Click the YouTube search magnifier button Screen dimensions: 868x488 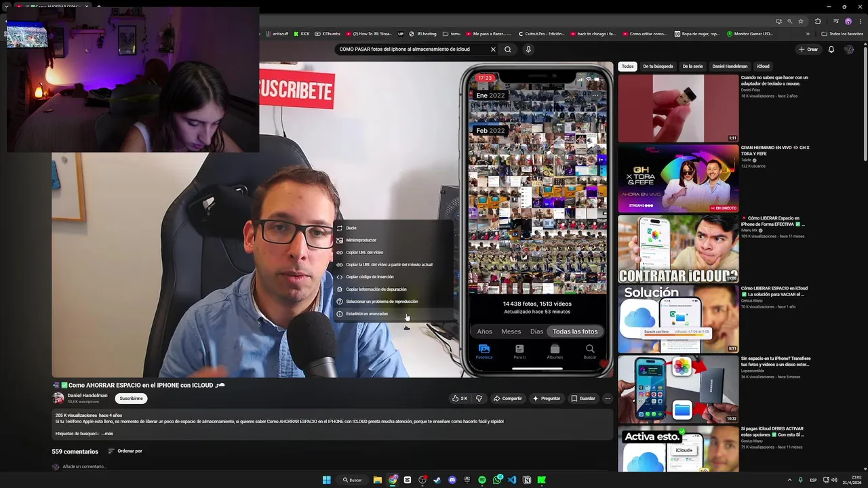coord(507,49)
